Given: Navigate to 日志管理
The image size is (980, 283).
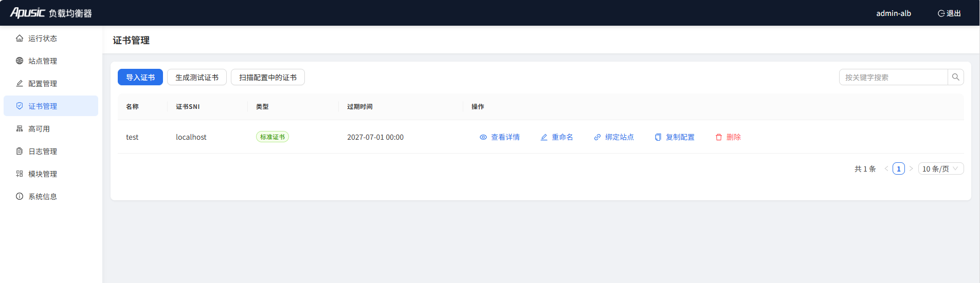Looking at the screenshot, I should [51, 152].
